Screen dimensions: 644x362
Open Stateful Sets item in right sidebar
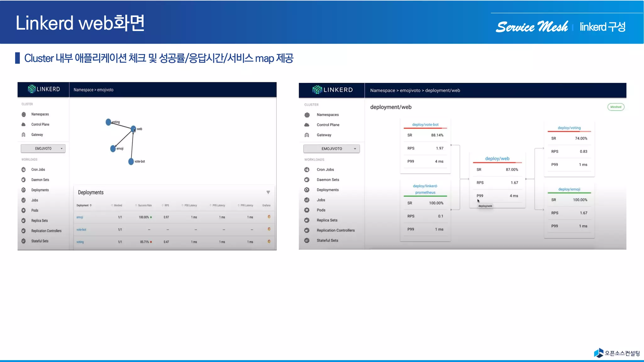click(x=327, y=241)
